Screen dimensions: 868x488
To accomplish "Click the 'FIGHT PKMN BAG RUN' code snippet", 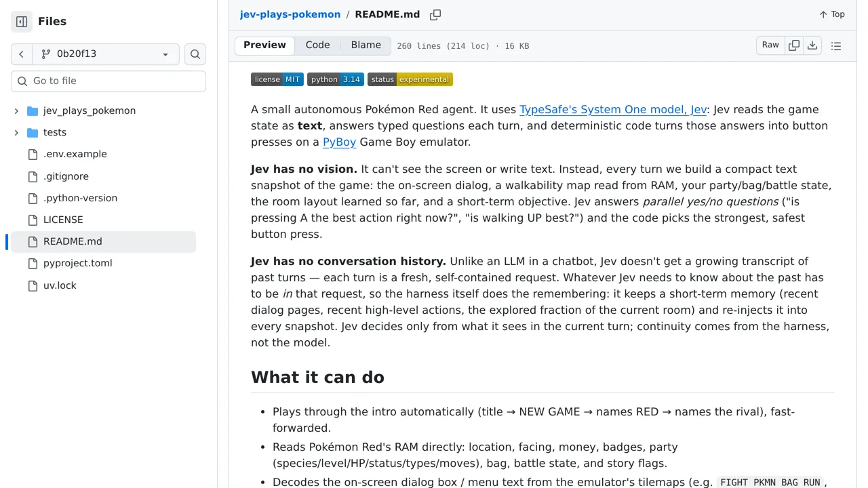I will click(x=770, y=483).
